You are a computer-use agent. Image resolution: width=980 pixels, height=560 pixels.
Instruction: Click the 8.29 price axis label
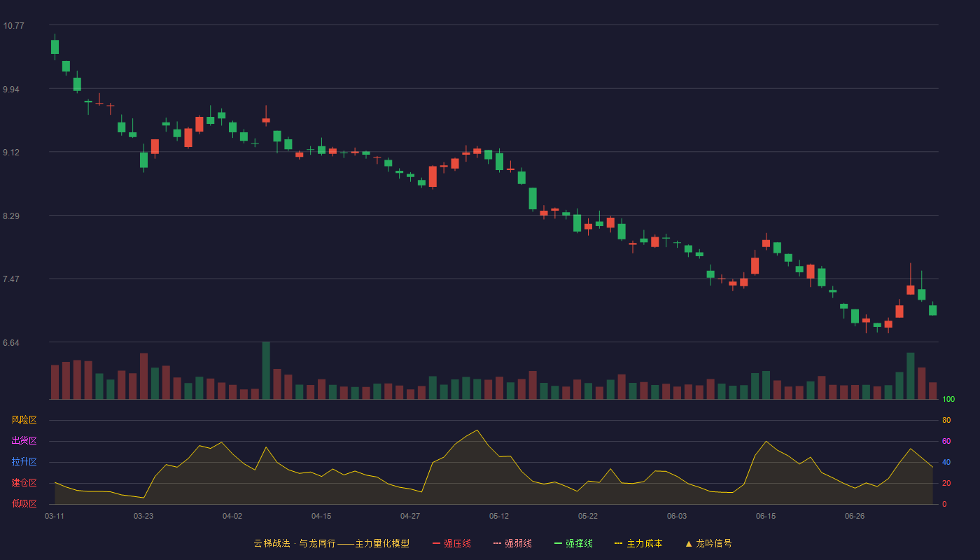point(12,216)
